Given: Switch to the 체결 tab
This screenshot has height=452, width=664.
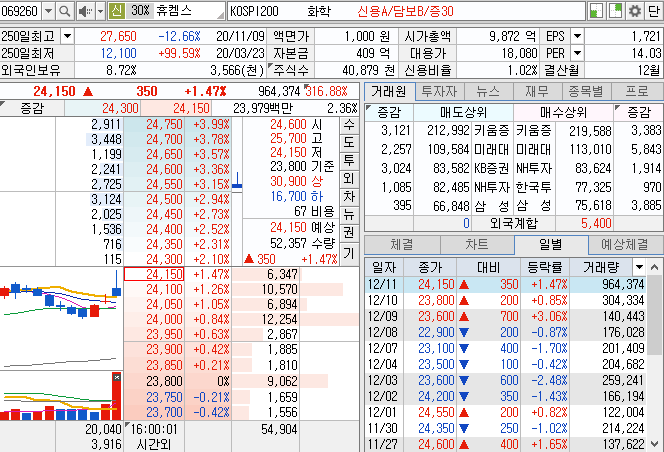Looking at the screenshot, I should (x=402, y=244).
